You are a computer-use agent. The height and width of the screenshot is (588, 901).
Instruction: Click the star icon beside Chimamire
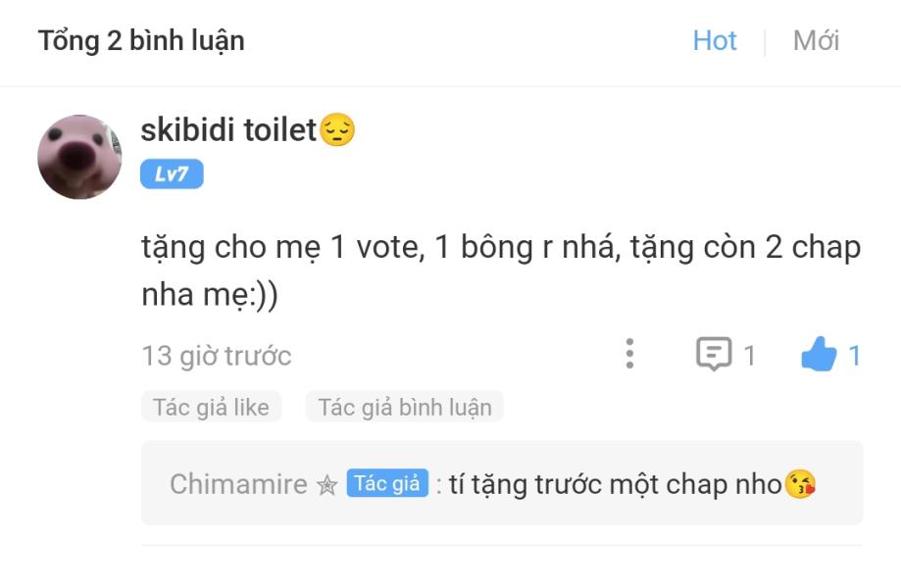[327, 485]
